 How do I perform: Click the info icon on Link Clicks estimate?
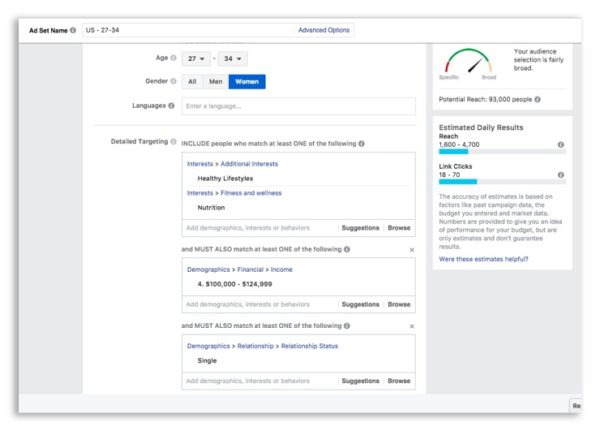coord(561,175)
